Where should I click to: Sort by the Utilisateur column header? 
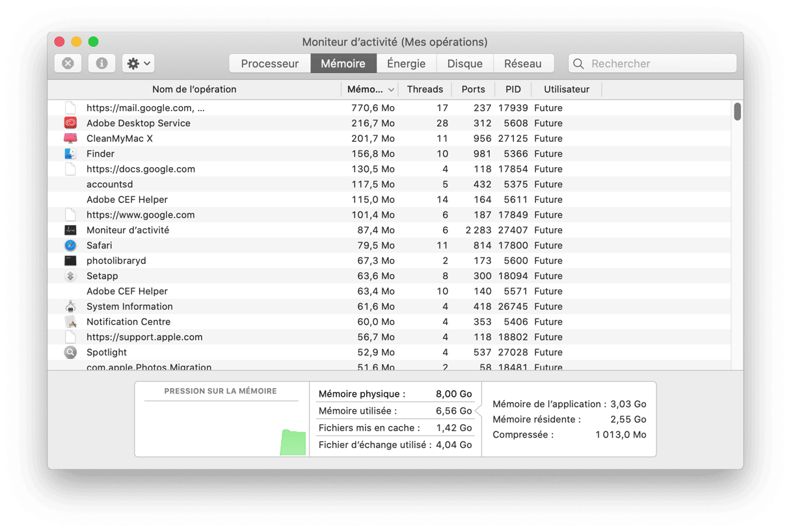(567, 89)
